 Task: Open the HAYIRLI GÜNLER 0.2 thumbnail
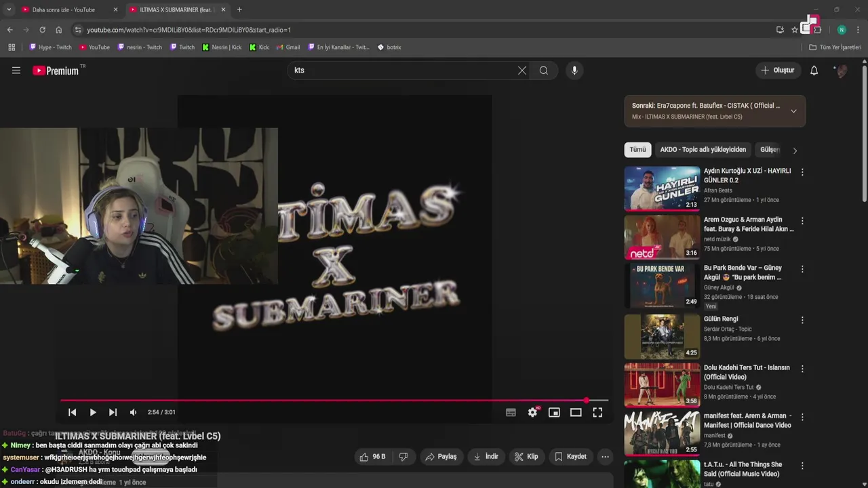[662, 188]
